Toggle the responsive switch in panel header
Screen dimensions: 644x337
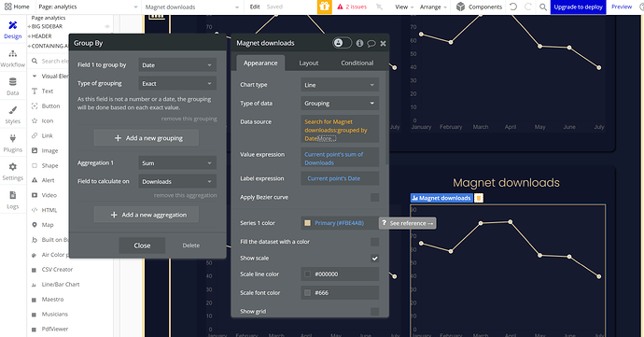click(x=342, y=43)
